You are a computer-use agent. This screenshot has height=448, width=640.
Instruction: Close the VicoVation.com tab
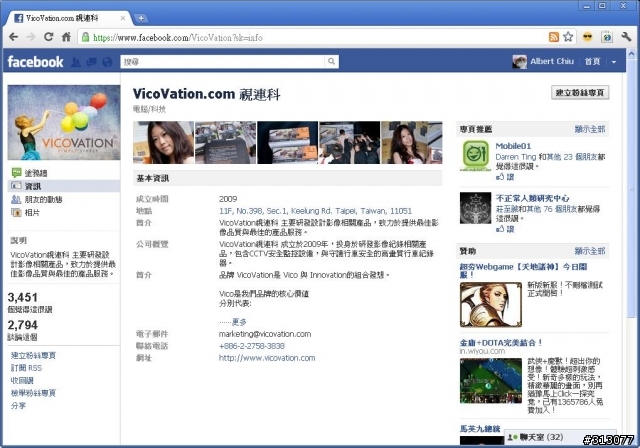pyautogui.click(x=122, y=18)
